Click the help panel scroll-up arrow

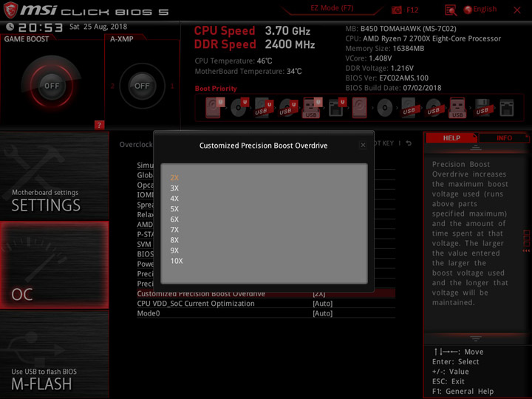tap(476, 148)
